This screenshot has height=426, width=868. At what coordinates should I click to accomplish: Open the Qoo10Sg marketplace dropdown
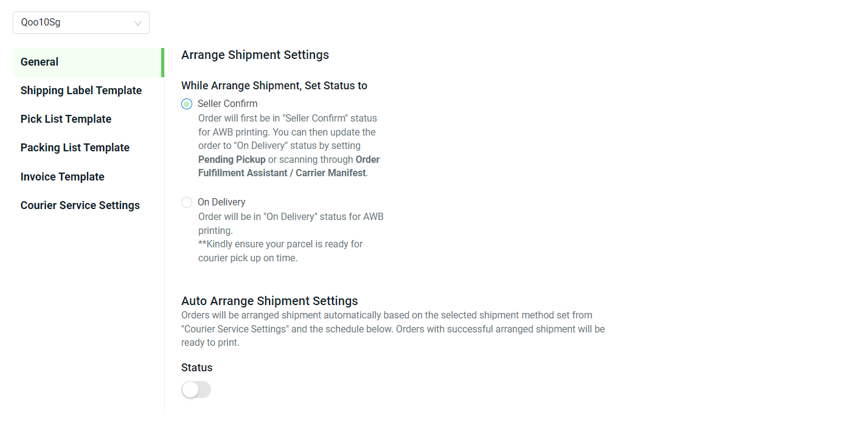click(x=81, y=23)
